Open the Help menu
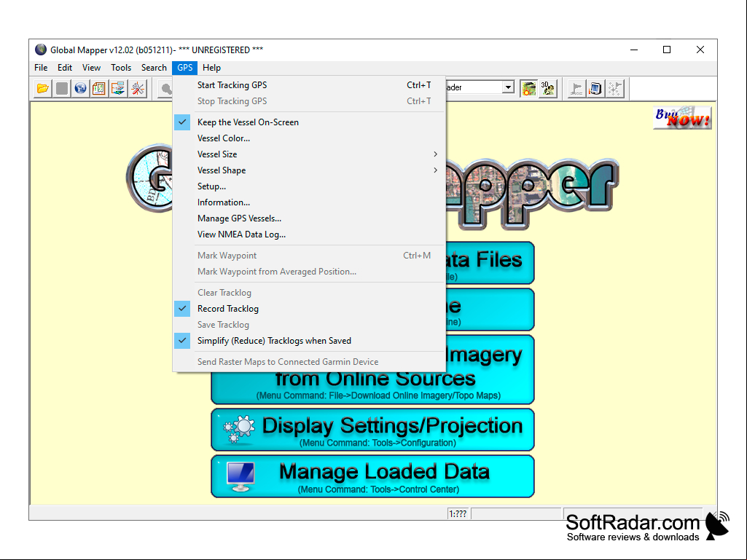The image size is (747, 560). (211, 68)
